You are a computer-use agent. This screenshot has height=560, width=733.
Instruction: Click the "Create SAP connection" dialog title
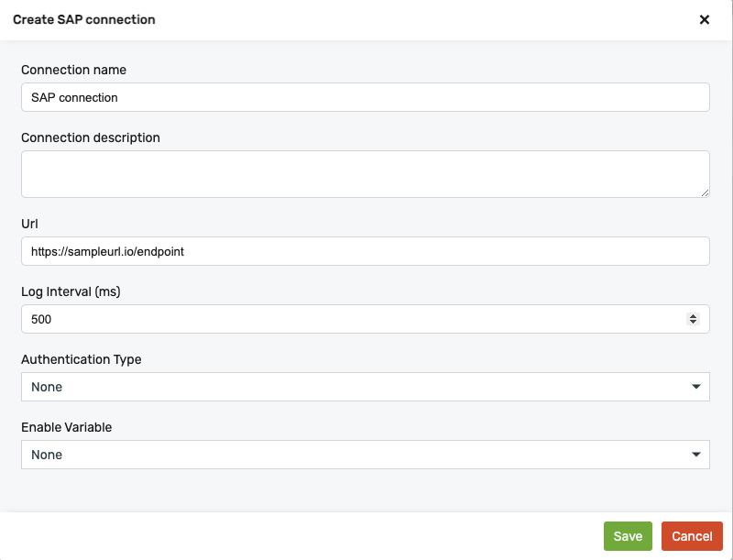click(x=84, y=19)
